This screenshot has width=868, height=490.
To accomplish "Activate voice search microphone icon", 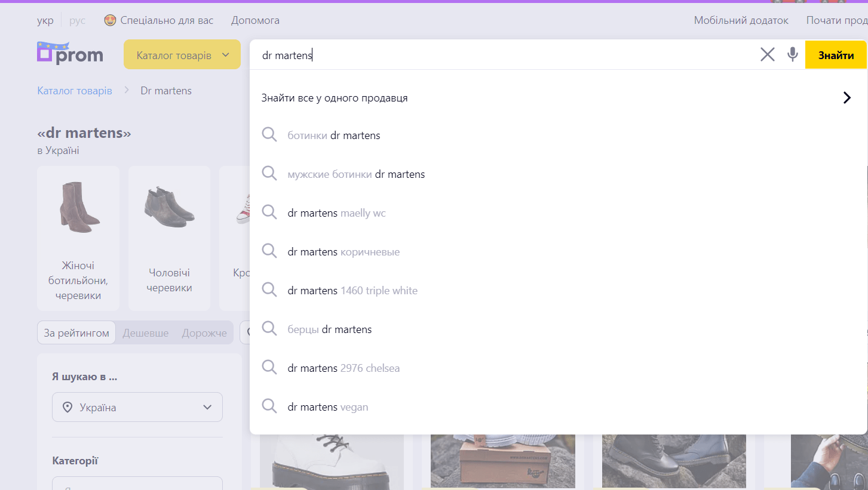I will 792,55.
